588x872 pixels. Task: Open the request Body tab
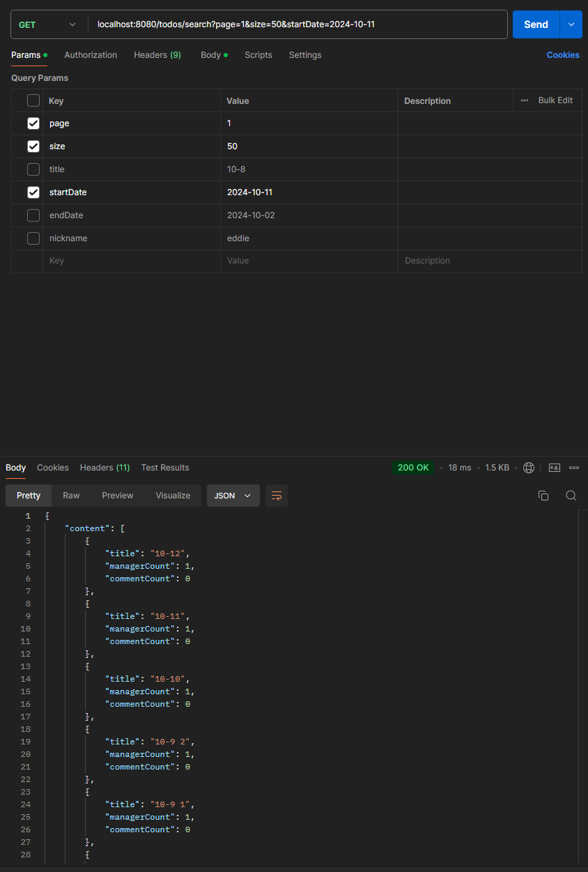(x=214, y=55)
